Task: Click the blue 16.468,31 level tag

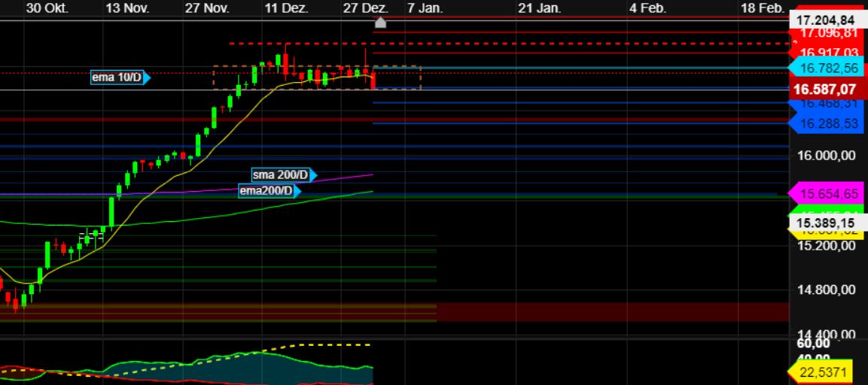Action: coord(825,104)
